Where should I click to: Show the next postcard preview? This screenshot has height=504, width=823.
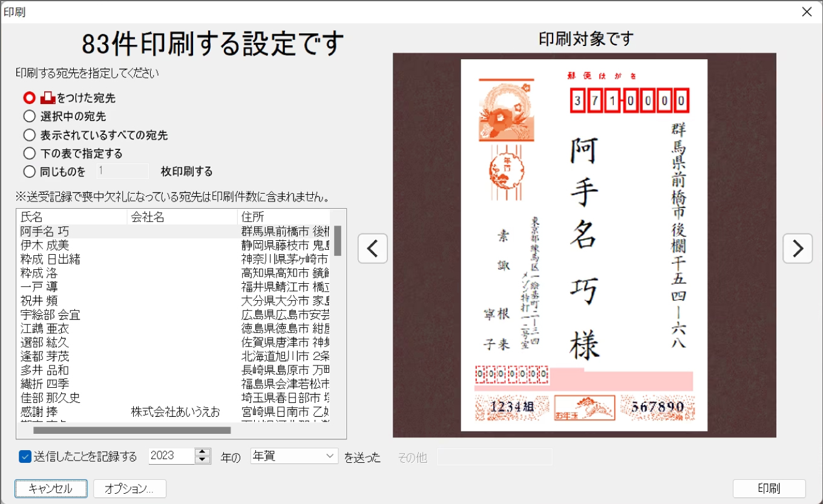point(798,249)
